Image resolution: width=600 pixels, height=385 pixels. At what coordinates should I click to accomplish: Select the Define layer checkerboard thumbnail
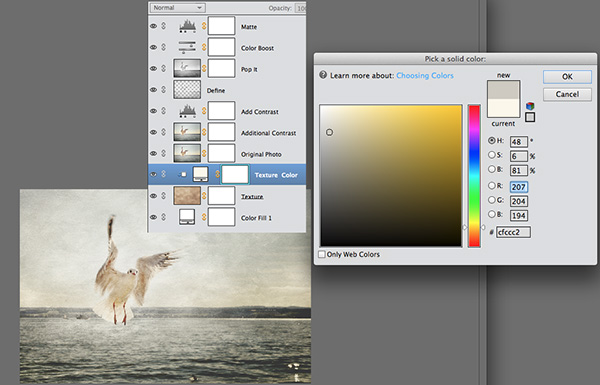click(x=187, y=90)
